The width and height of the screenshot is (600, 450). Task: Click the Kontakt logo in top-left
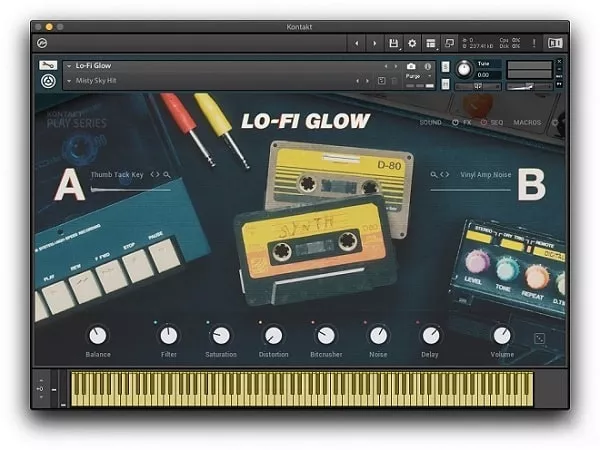click(43, 44)
